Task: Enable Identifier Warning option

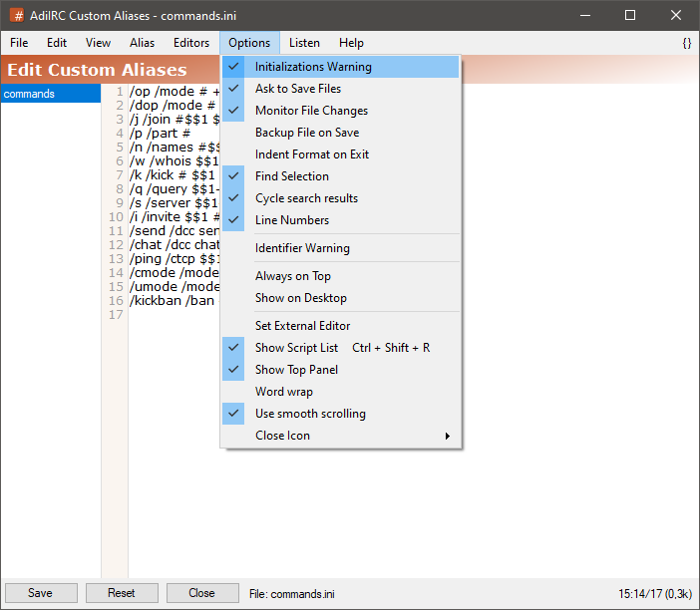Action: click(341, 247)
